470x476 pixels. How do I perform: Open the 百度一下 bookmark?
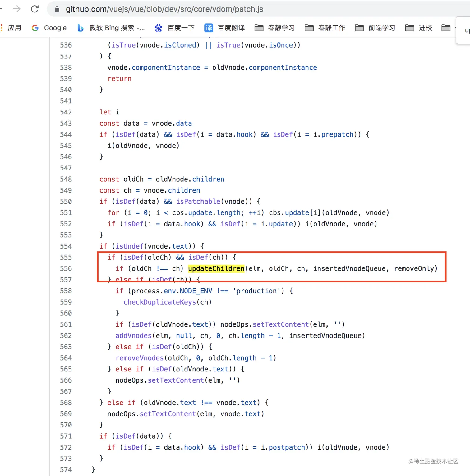(x=175, y=28)
